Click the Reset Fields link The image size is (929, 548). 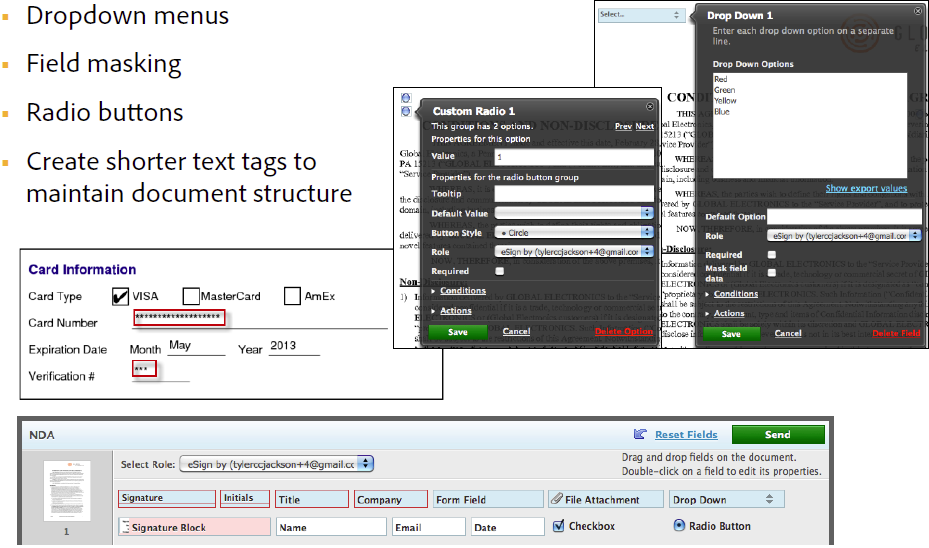tap(686, 435)
